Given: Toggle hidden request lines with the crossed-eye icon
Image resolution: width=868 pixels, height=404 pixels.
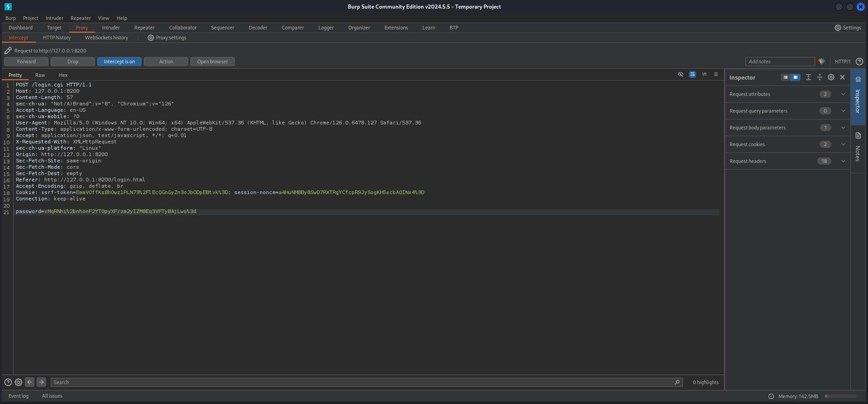Looking at the screenshot, I should click(680, 74).
